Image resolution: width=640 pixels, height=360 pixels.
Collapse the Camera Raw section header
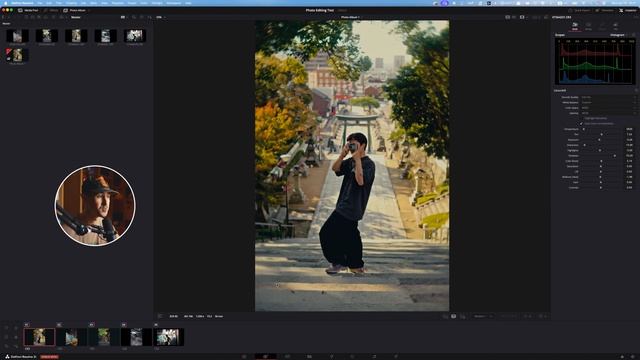pos(560,91)
